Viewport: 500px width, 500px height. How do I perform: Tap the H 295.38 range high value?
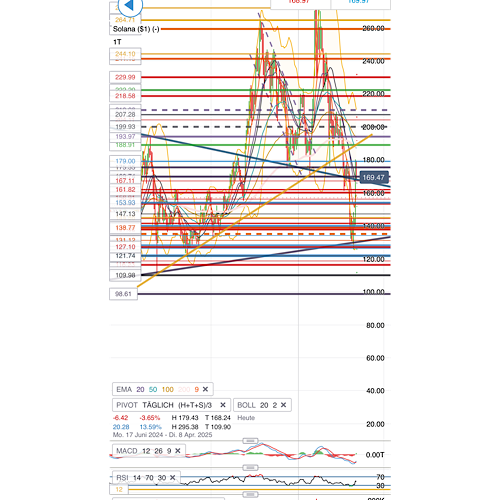(x=185, y=427)
